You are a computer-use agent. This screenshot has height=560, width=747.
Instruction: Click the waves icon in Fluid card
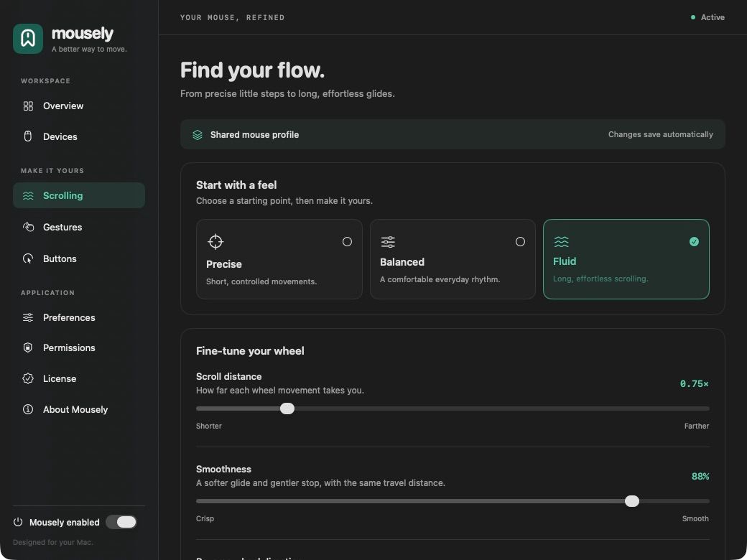coord(561,241)
